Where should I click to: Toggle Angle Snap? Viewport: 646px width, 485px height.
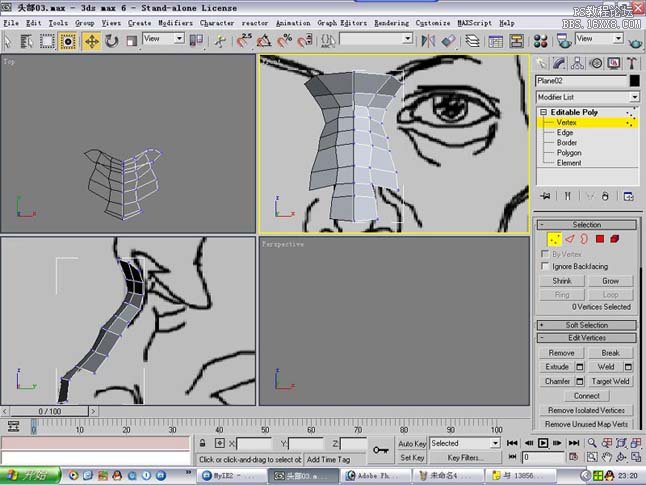[264, 40]
